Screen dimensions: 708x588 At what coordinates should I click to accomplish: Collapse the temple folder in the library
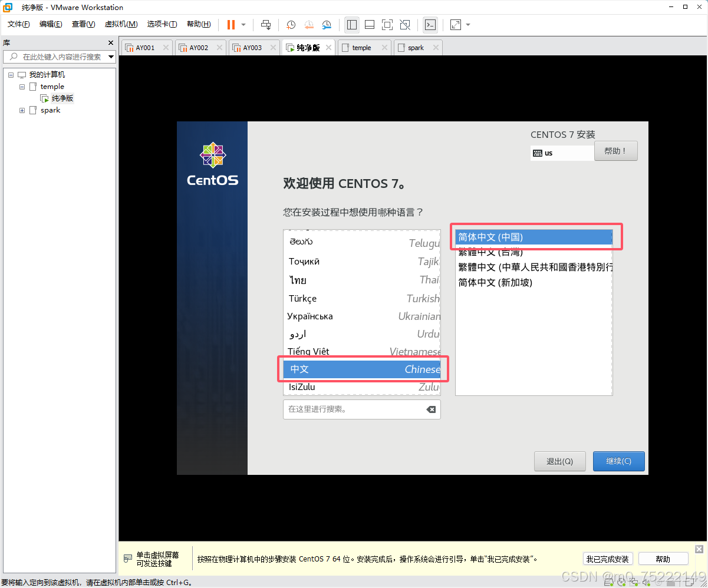click(x=22, y=87)
